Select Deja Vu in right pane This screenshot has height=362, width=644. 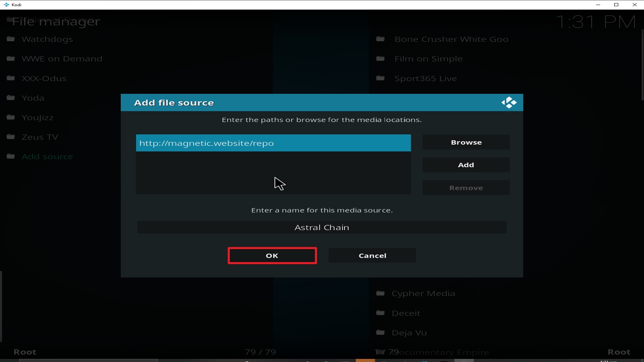point(409,333)
